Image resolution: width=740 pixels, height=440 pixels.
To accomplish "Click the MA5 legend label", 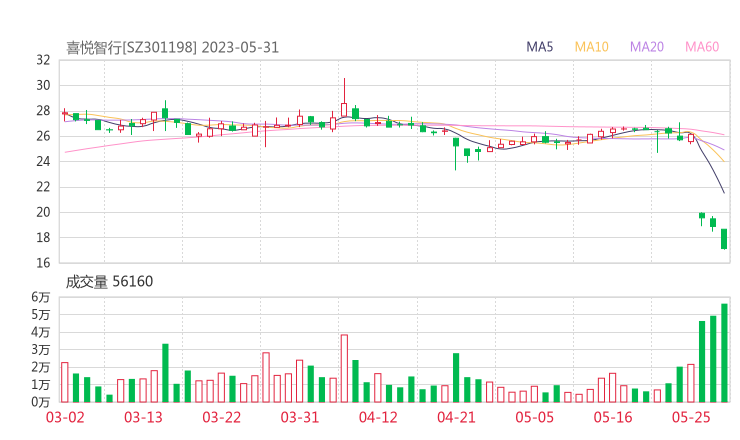I will (539, 47).
